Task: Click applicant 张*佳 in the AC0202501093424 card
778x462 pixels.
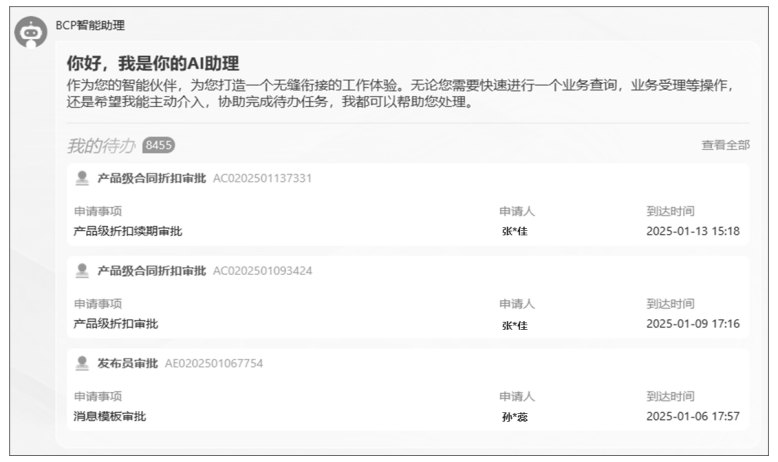Action: [515, 326]
